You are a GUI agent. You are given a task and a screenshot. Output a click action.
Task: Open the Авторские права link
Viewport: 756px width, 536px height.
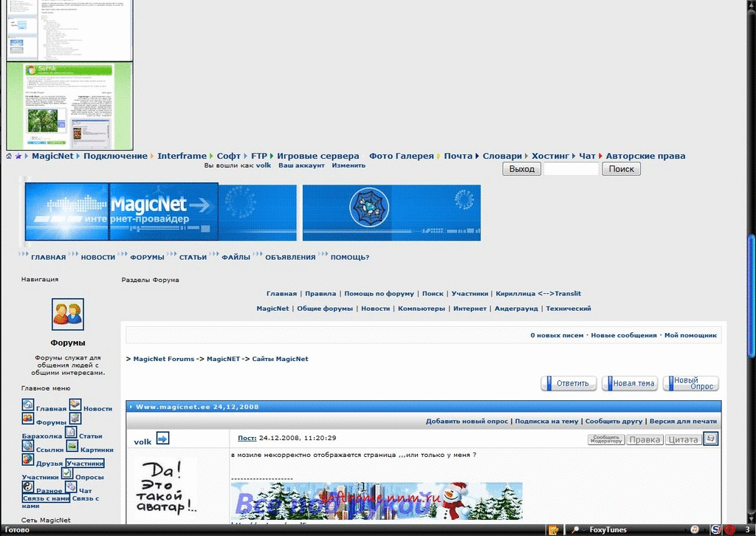point(645,156)
